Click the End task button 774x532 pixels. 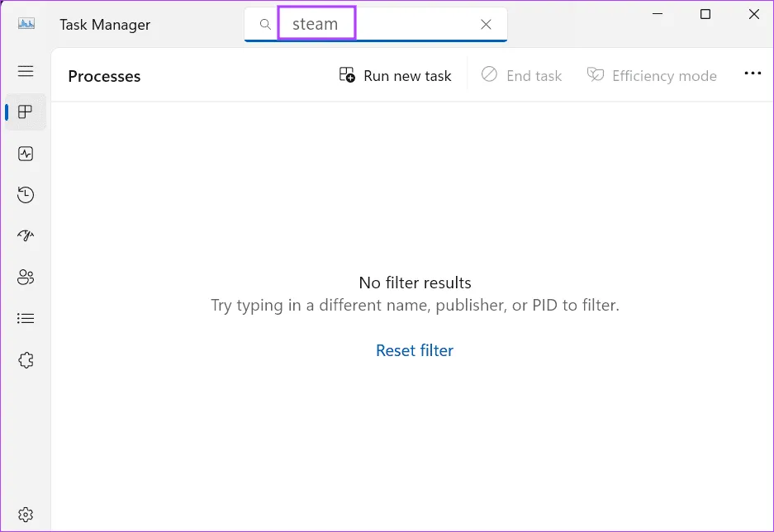[x=521, y=75]
